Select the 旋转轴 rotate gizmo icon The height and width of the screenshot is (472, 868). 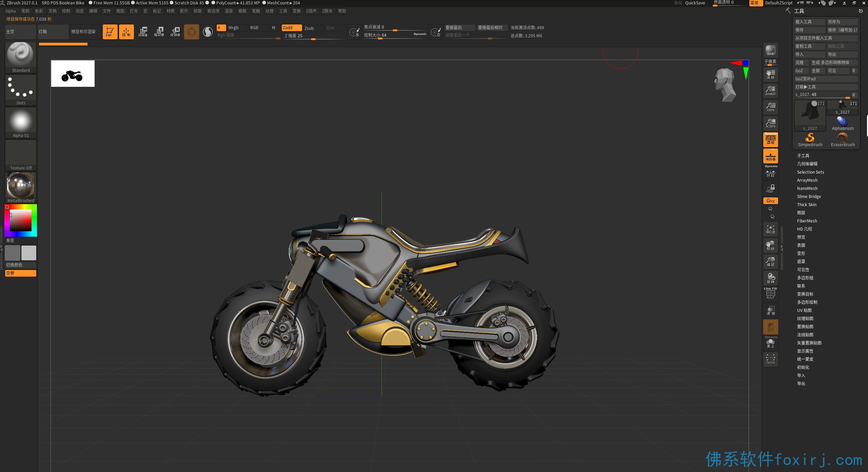175,32
